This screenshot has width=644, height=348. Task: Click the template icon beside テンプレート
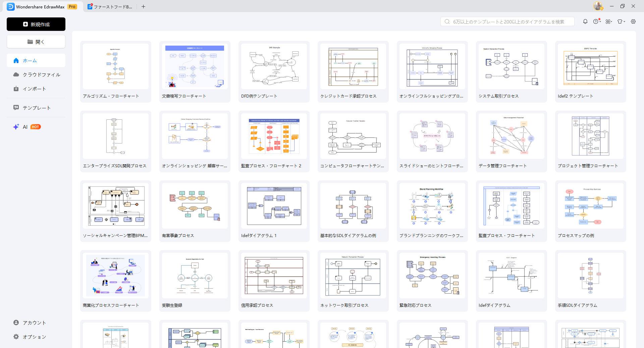(x=16, y=108)
